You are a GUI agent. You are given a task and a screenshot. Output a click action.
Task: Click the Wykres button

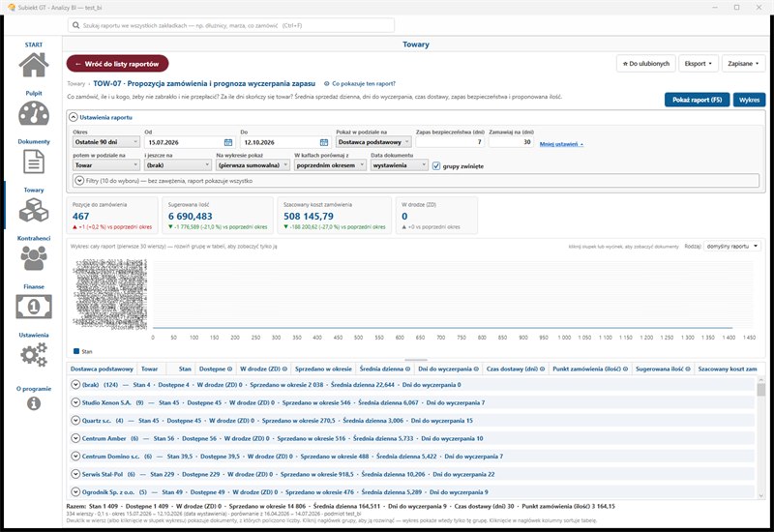749,100
